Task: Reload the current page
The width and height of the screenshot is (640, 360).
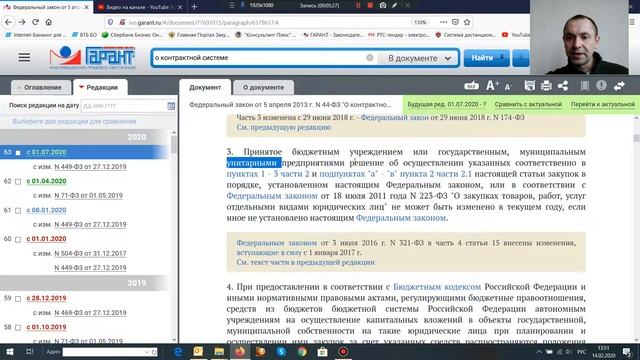Action: coord(36,22)
